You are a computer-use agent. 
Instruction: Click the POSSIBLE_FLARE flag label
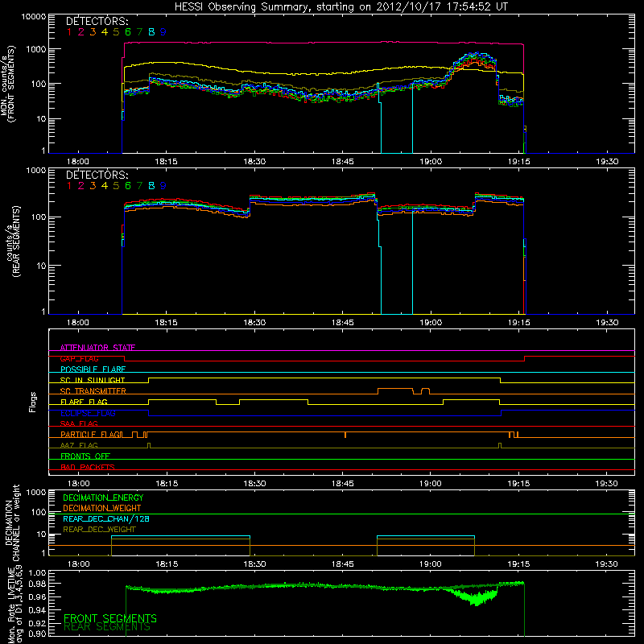pyautogui.click(x=93, y=369)
